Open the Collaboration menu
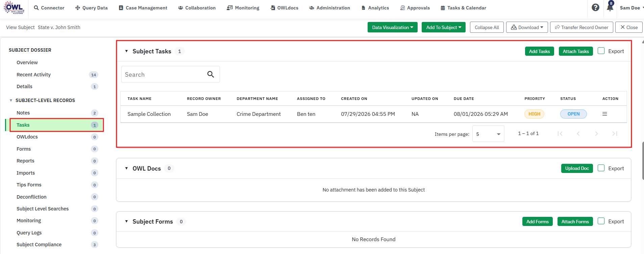Image resolution: width=644 pixels, height=254 pixels. pyautogui.click(x=197, y=8)
